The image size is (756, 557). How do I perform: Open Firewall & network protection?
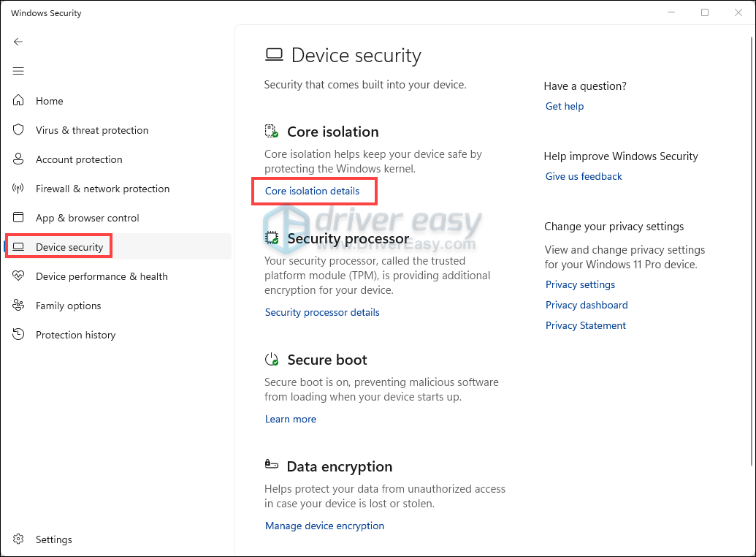click(x=101, y=188)
